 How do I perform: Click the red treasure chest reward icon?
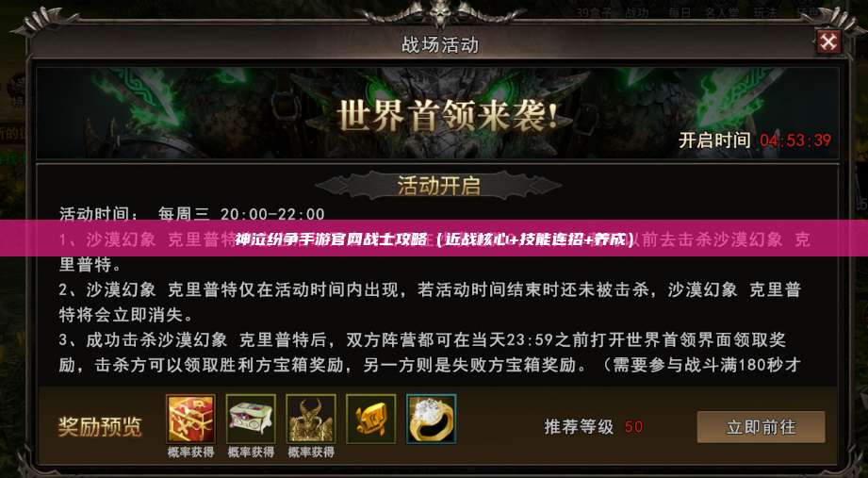tap(191, 419)
